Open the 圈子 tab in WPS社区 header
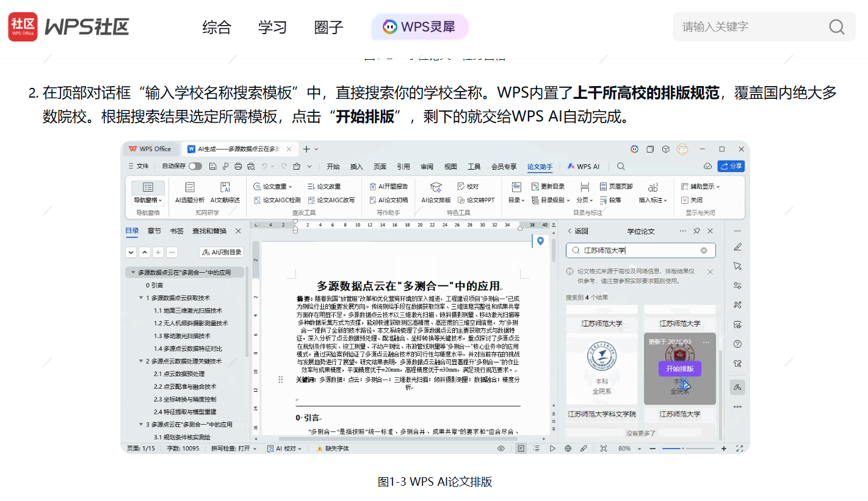 328,27
